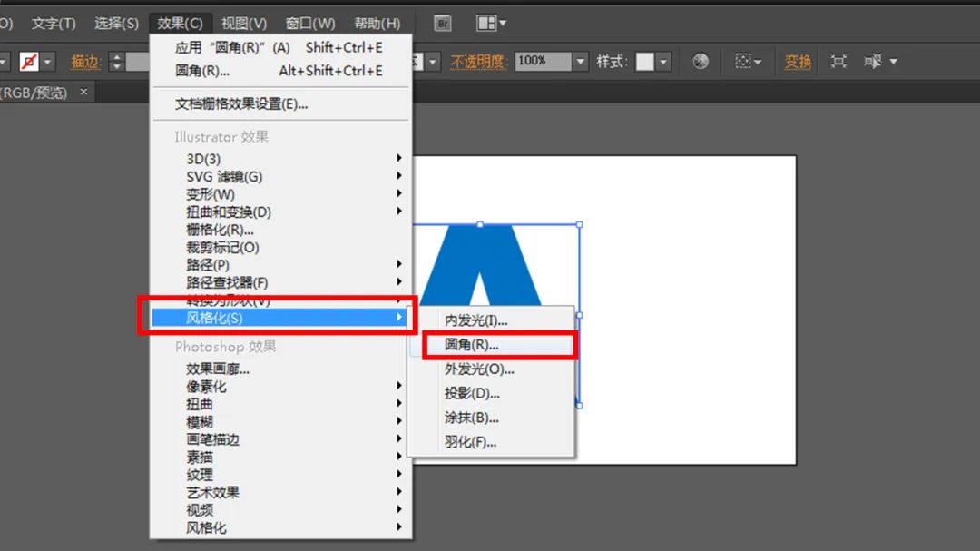The image size is (980, 551).
Task: Close the RGB/预览 document tab
Action: click(x=83, y=92)
